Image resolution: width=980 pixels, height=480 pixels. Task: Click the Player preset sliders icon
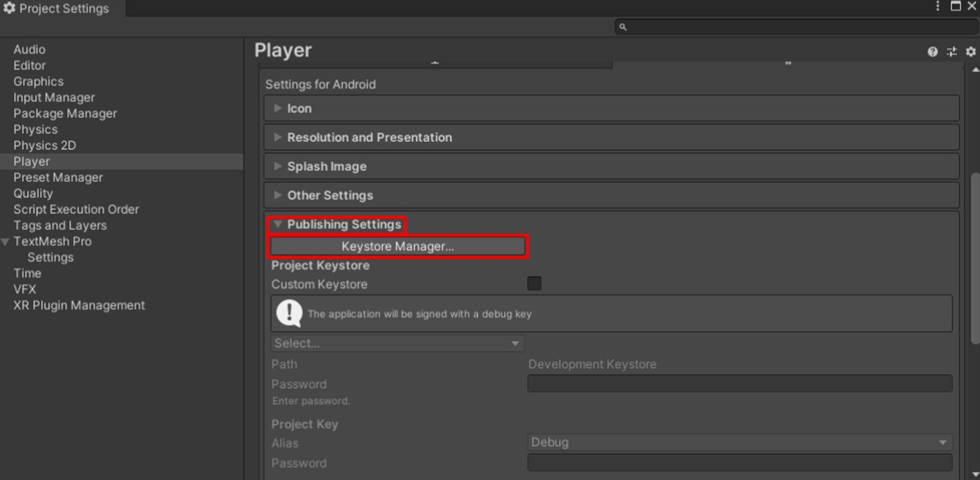point(952,51)
